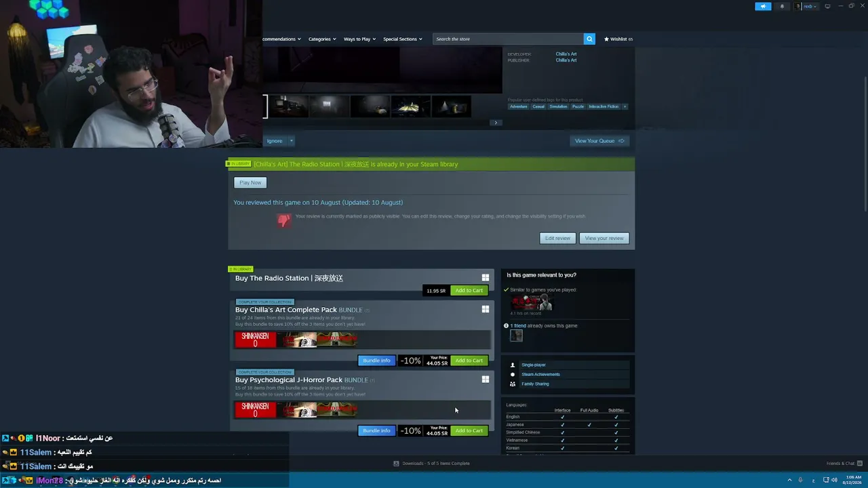Click the plus button to add tags
Viewport: 868px width, 488px height.
pyautogui.click(x=625, y=106)
